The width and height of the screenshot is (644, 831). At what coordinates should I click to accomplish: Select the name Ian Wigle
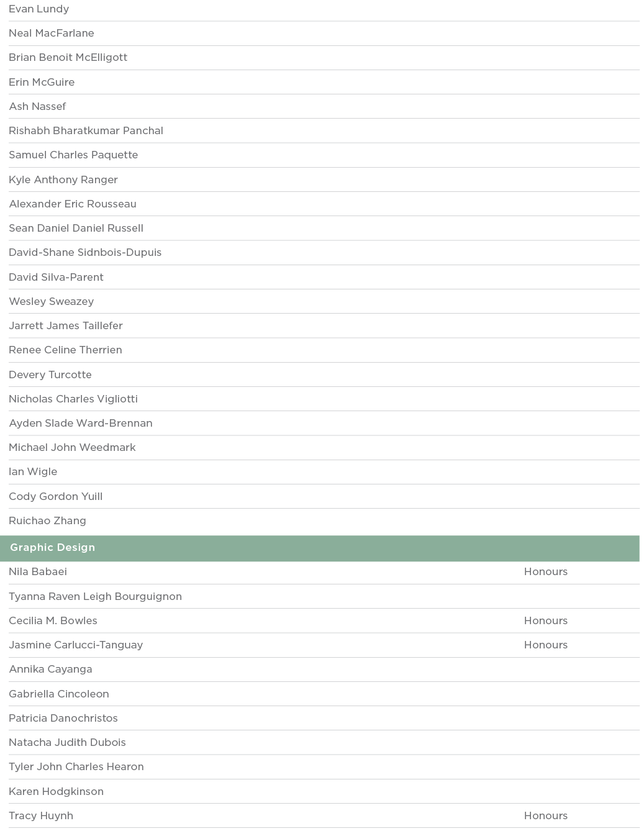33,472
